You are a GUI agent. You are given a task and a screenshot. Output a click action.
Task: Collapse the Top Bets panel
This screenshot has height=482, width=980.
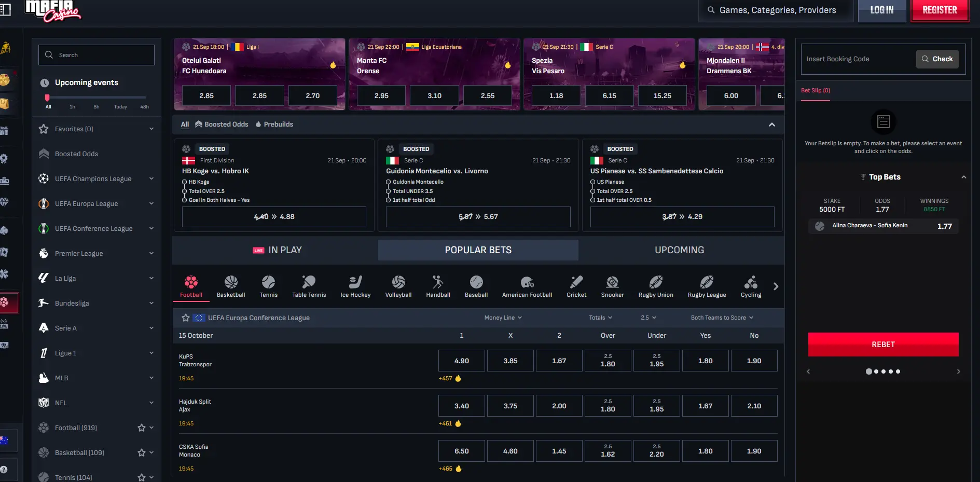(963, 177)
